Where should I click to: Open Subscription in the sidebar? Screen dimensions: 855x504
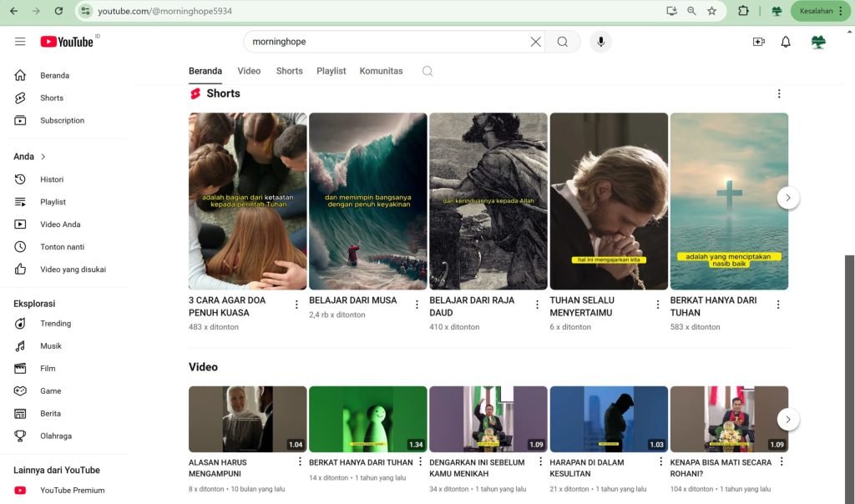pyautogui.click(x=62, y=120)
